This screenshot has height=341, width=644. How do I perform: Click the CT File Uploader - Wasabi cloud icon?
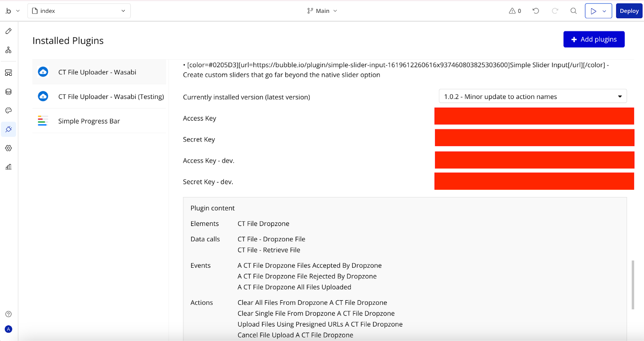[x=43, y=72]
